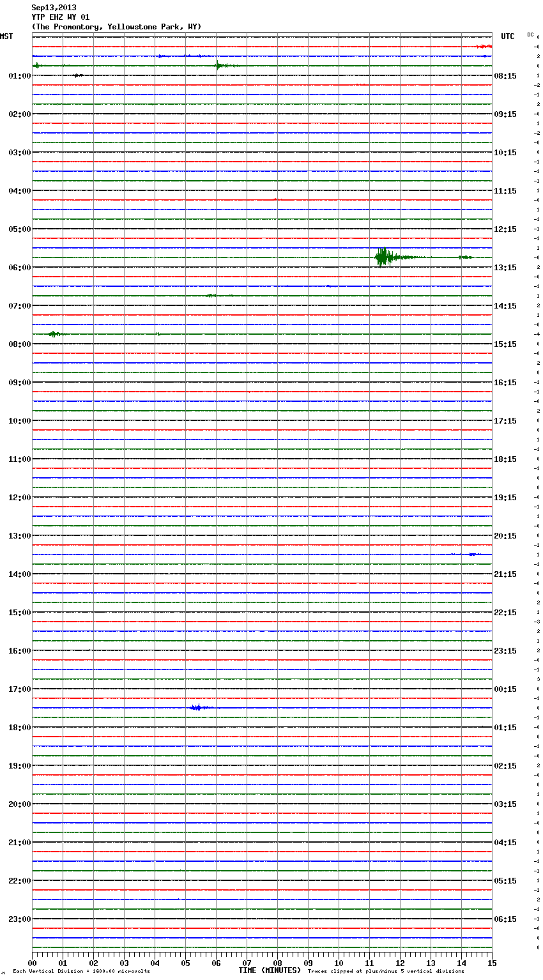
Task: Click the 10:15 UTC time label
Action: click(505, 153)
